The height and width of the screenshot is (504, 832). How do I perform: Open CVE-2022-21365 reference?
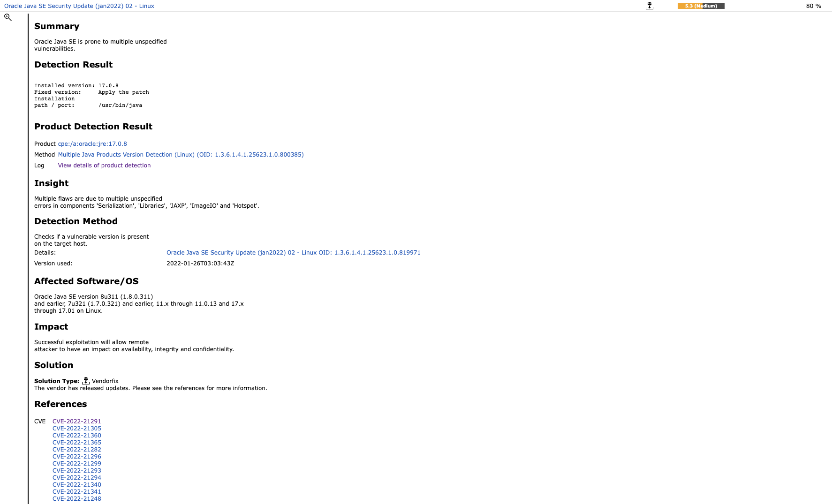point(77,443)
